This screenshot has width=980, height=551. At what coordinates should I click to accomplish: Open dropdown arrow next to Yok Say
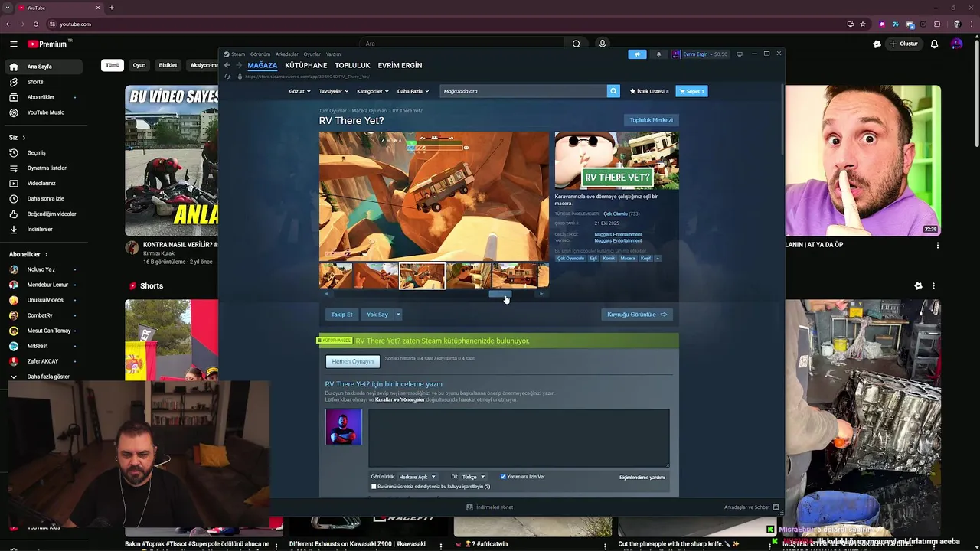398,315
